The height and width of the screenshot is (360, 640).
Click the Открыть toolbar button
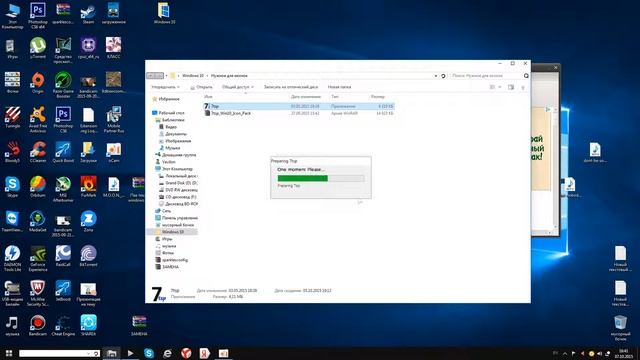coord(201,87)
